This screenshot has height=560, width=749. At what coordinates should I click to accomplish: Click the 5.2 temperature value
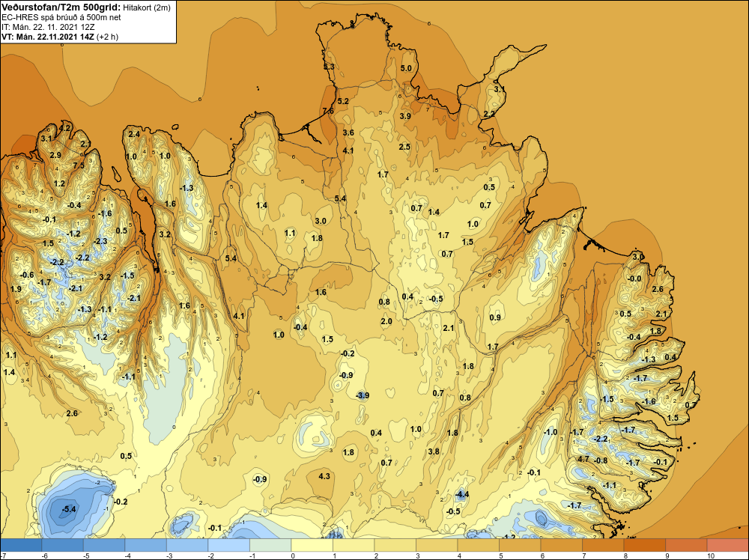tap(343, 101)
